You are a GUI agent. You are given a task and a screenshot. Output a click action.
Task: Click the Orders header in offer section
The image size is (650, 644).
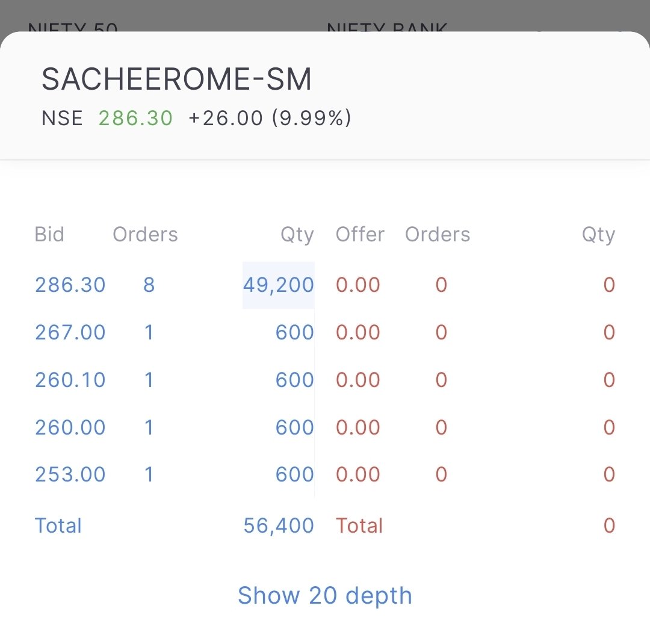[x=438, y=234]
